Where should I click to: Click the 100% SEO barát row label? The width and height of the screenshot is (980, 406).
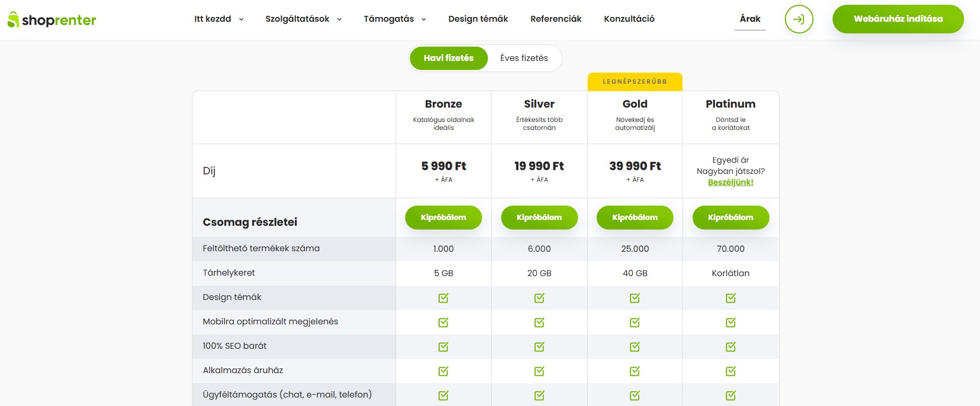(234, 346)
